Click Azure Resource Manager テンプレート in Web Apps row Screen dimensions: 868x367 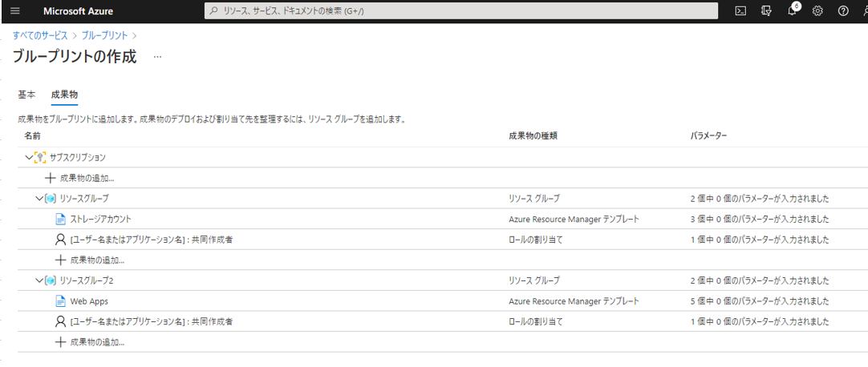coord(574,301)
